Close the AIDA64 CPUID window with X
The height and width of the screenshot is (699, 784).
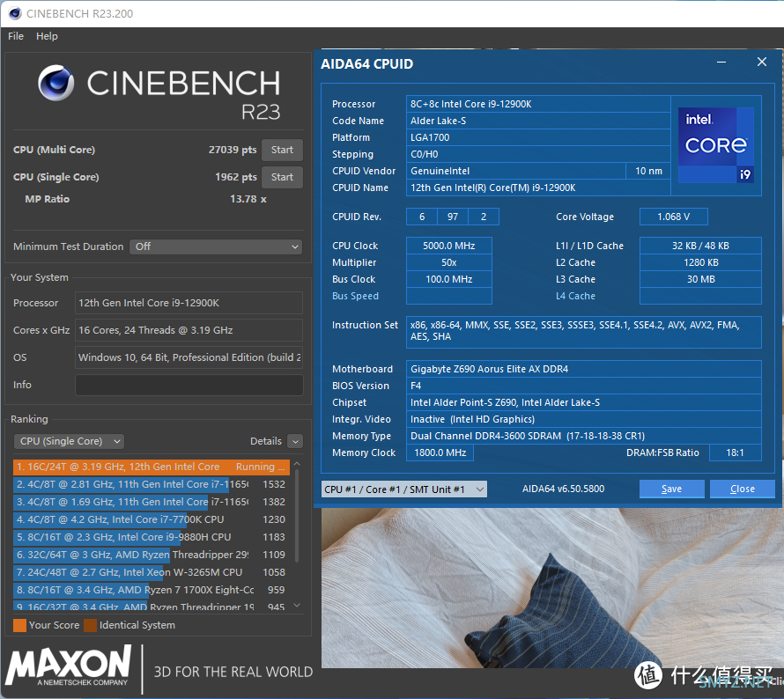click(761, 62)
